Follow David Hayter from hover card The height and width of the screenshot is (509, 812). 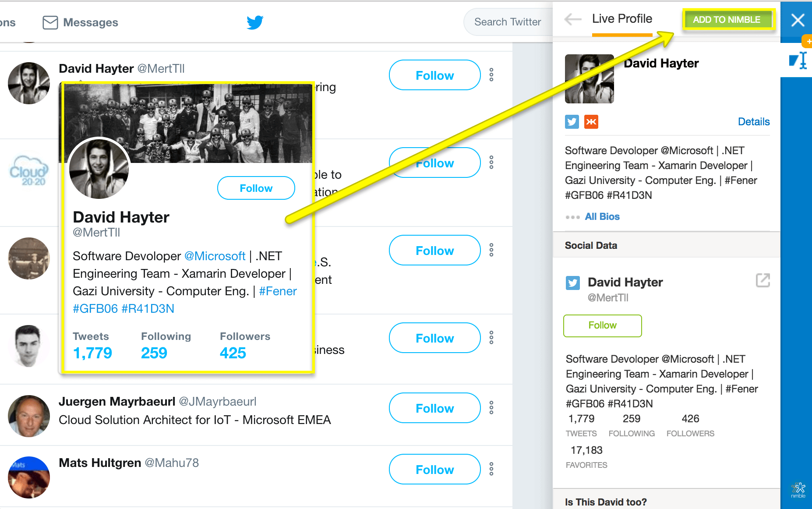click(x=256, y=188)
